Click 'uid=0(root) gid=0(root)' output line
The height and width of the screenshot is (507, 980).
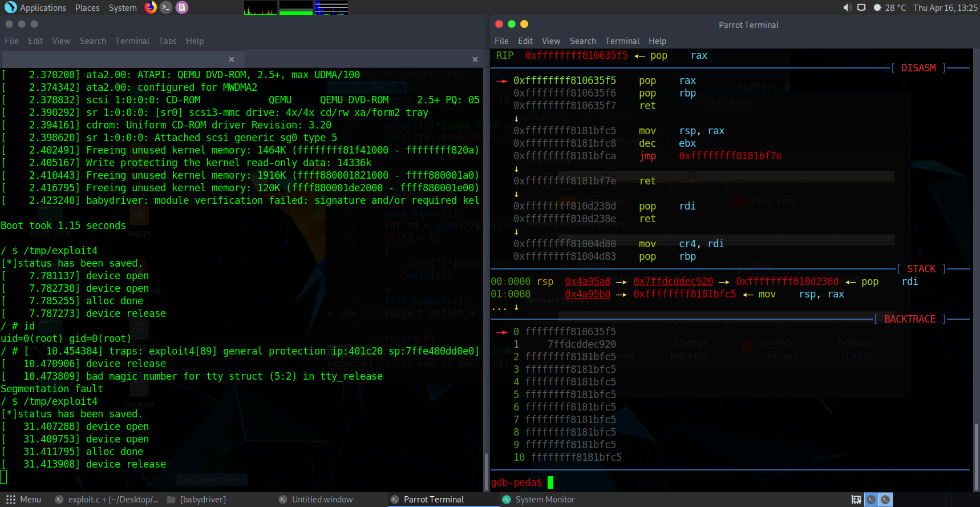click(x=66, y=339)
